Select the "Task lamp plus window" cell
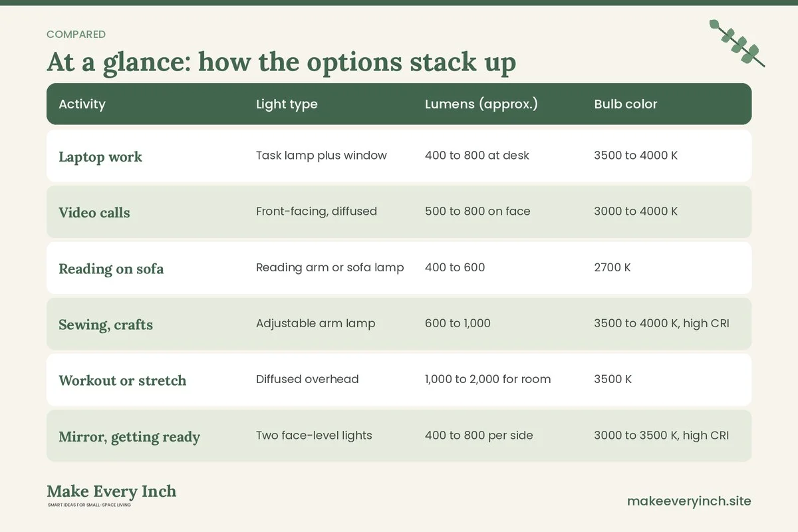Viewport: 798px width, 532px height. click(321, 156)
